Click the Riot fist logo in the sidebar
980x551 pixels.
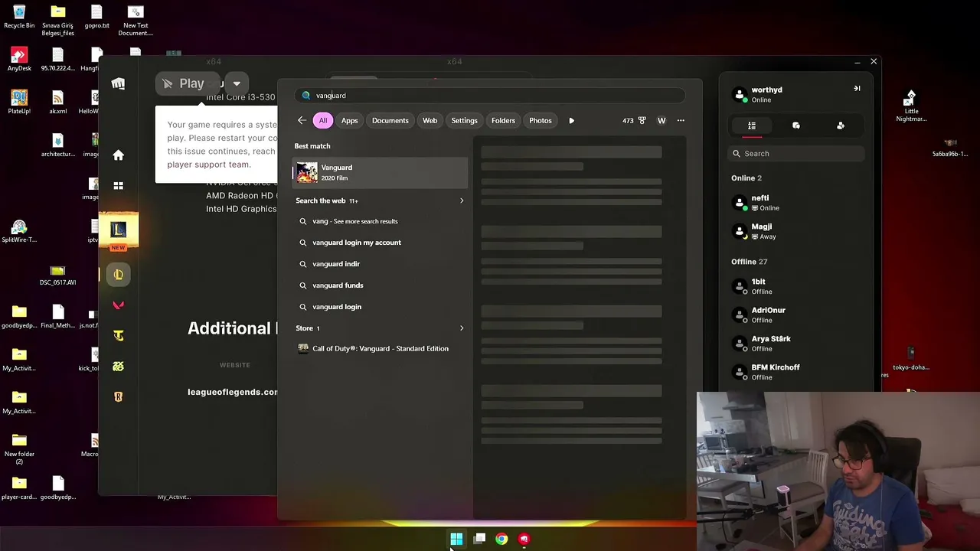118,83
